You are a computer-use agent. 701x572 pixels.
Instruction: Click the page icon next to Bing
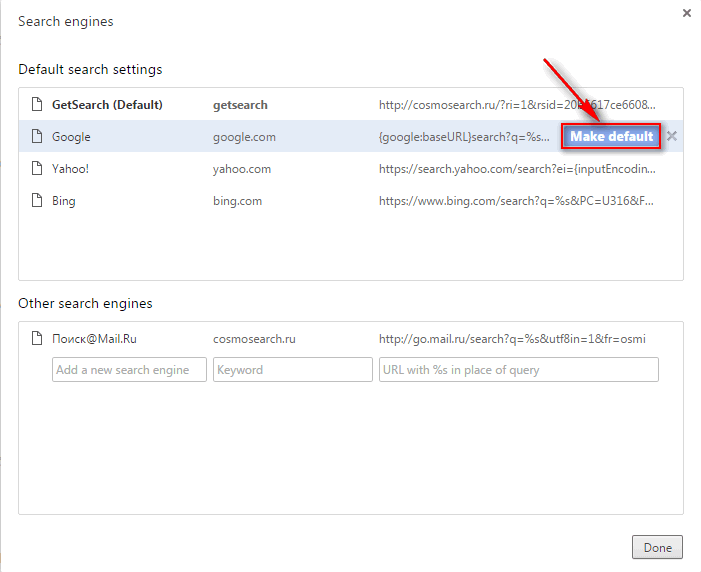click(37, 200)
